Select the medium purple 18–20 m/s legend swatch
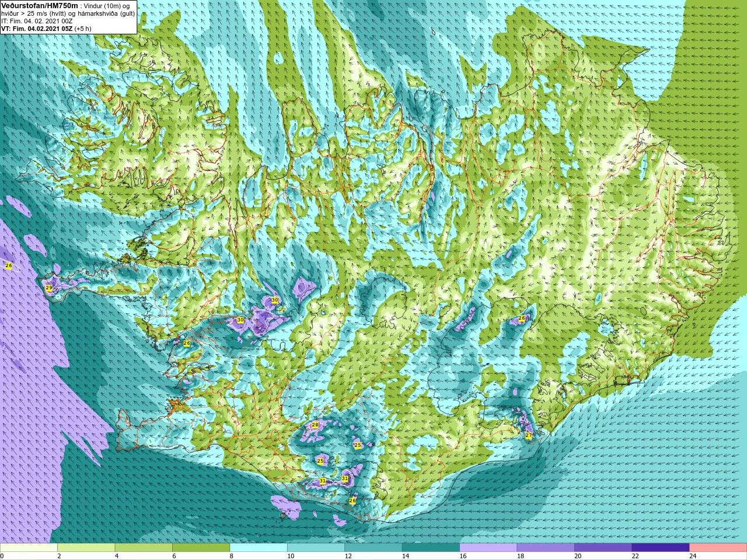The width and height of the screenshot is (747, 560). [x=546, y=548]
